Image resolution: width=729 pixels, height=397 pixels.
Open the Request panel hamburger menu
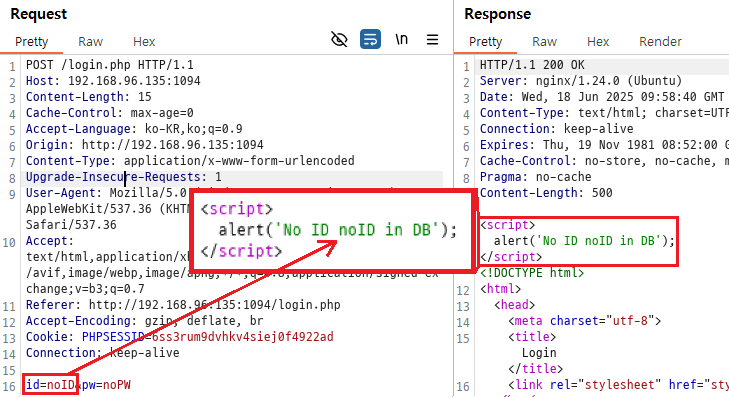point(432,40)
